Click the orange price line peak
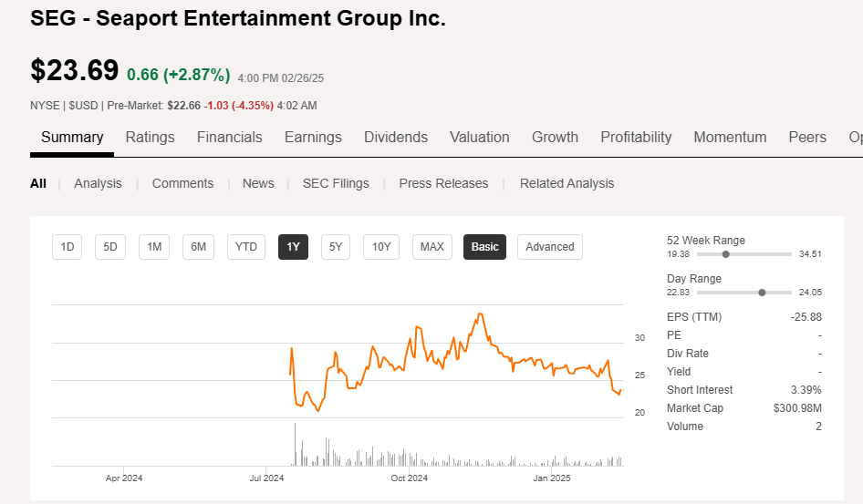 coord(481,314)
